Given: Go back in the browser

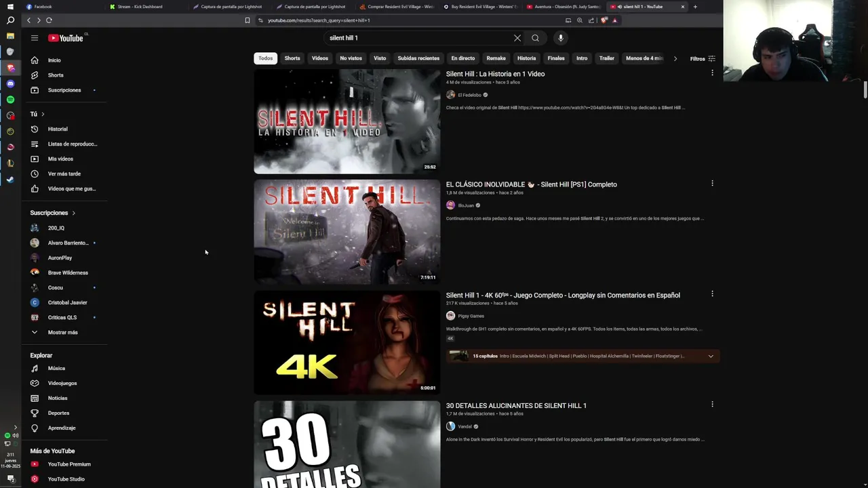Looking at the screenshot, I should [28, 20].
